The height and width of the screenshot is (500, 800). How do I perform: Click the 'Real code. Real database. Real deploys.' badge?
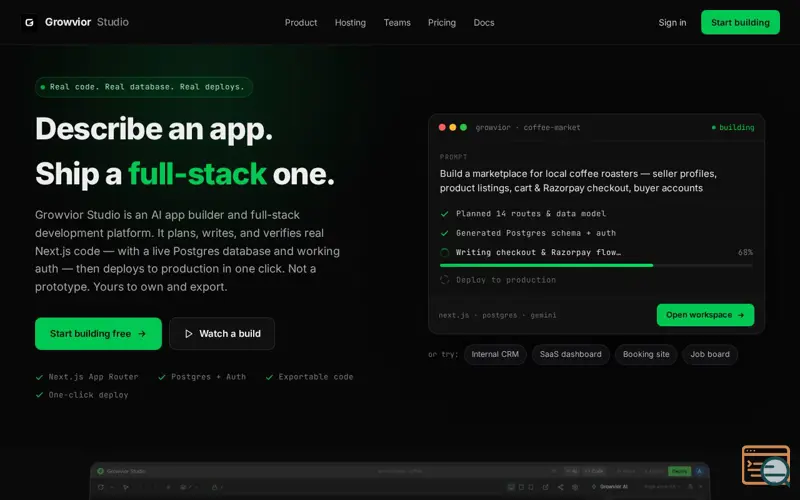point(144,87)
